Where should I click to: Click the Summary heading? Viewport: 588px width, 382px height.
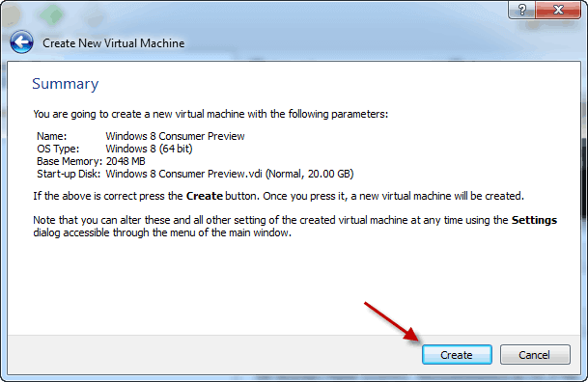click(66, 84)
